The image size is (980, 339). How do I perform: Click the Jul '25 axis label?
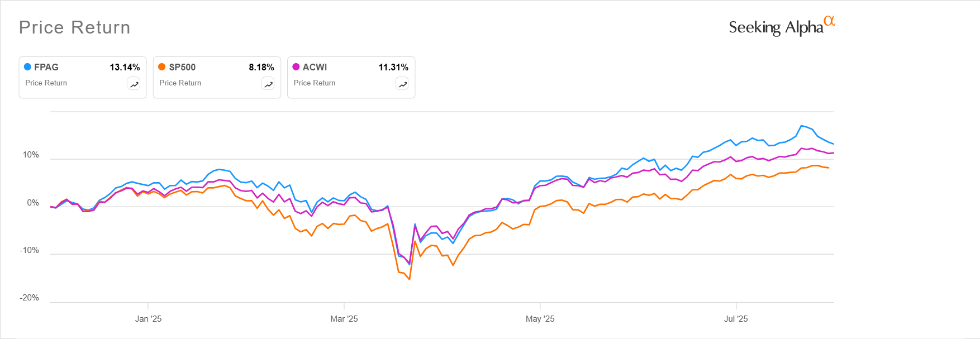pos(736,319)
